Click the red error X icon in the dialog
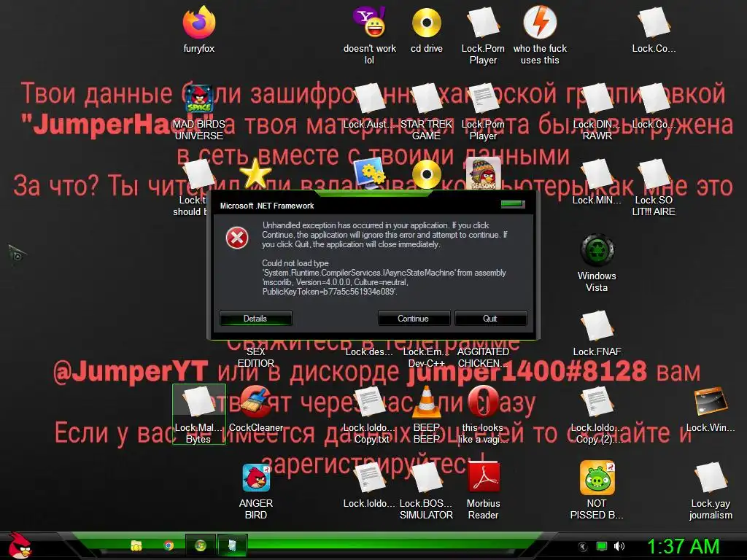The height and width of the screenshot is (560, 747). click(237, 238)
